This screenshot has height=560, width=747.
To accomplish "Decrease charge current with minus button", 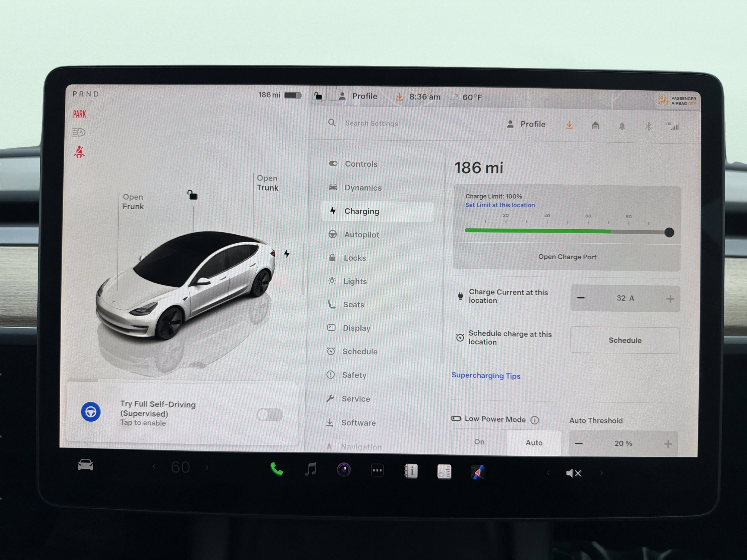I will coord(580,298).
